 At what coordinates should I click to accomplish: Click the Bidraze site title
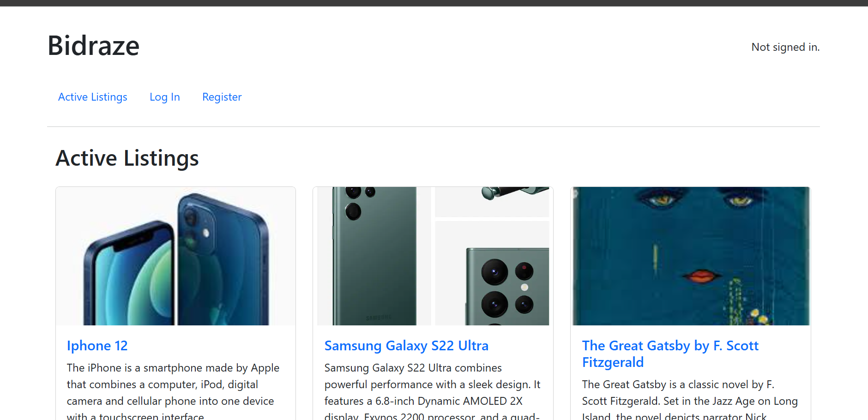click(x=93, y=46)
